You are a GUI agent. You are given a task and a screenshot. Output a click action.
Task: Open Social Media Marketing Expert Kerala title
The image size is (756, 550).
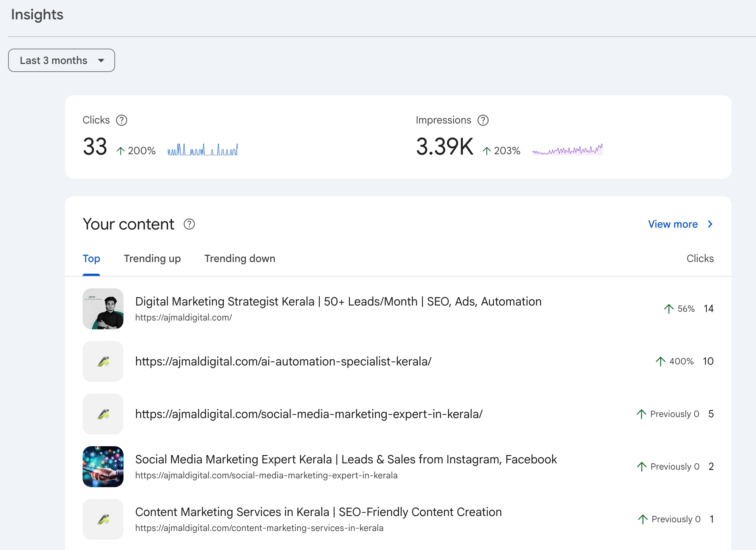pos(346,459)
